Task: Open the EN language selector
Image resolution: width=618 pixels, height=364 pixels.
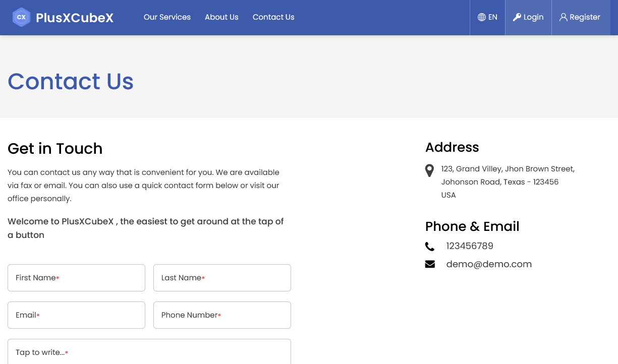Action: click(487, 17)
